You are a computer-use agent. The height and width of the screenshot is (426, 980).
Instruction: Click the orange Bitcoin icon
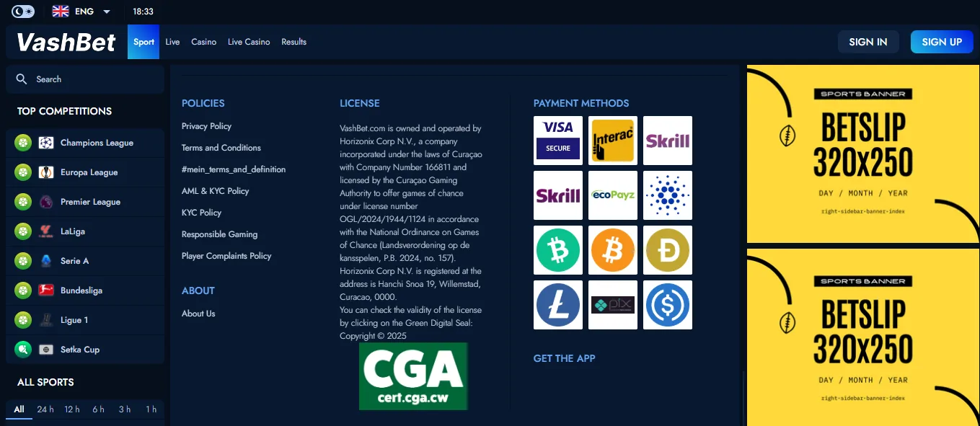point(613,250)
